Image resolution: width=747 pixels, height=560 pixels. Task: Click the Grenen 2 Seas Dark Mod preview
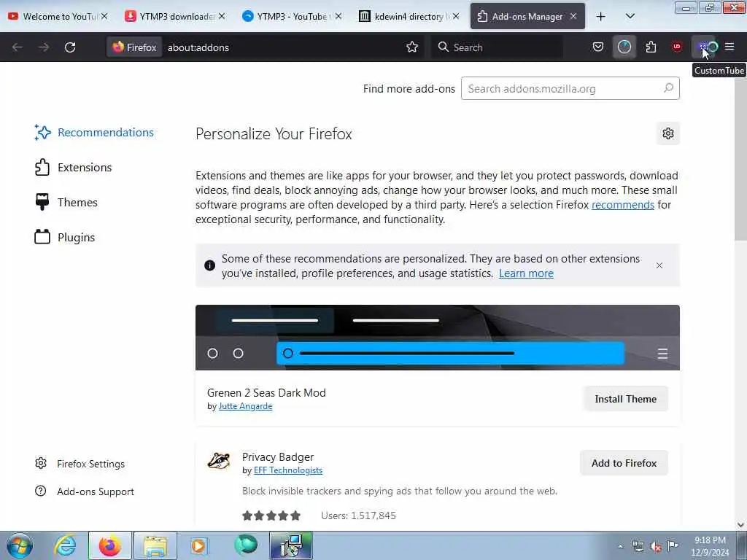pos(438,337)
